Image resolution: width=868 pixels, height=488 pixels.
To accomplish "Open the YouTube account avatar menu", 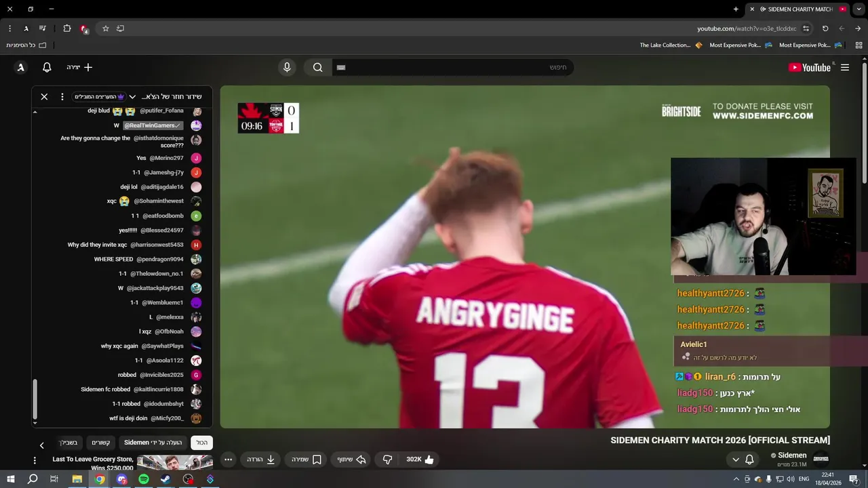I will [21, 67].
